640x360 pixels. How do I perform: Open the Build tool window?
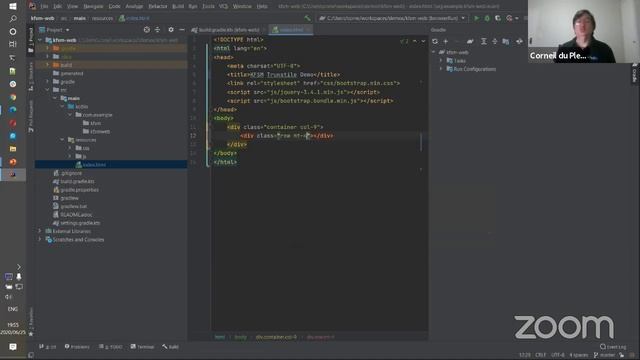point(171,347)
